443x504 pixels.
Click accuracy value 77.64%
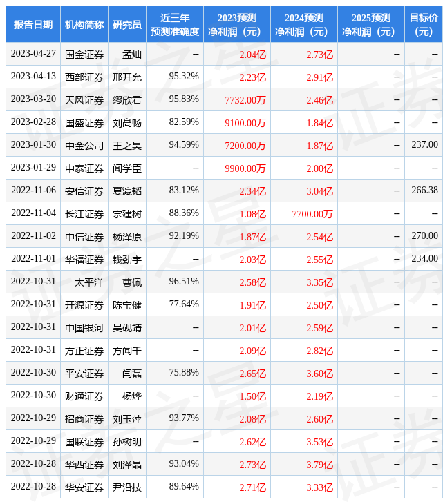pyautogui.click(x=184, y=304)
